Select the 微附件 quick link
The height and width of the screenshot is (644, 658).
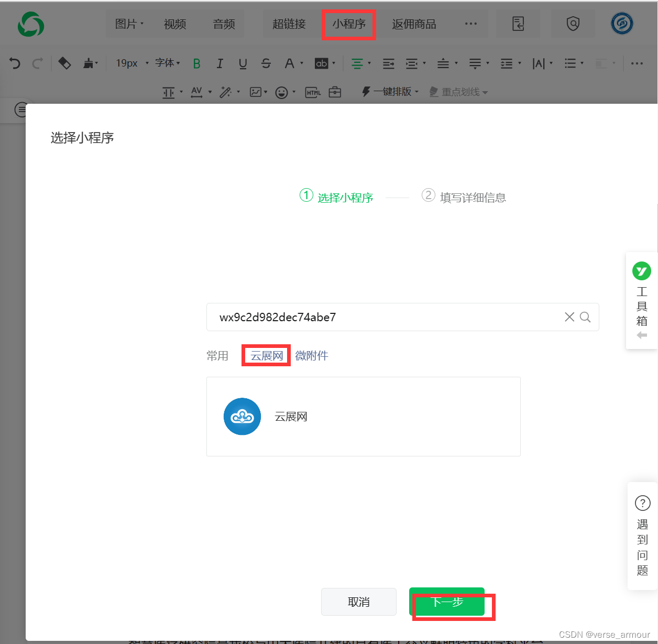click(x=312, y=356)
